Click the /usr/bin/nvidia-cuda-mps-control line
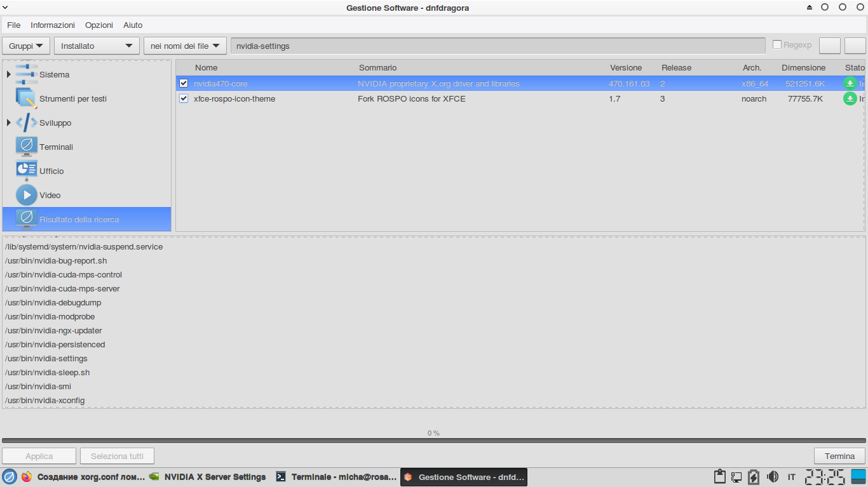 pyautogui.click(x=64, y=274)
